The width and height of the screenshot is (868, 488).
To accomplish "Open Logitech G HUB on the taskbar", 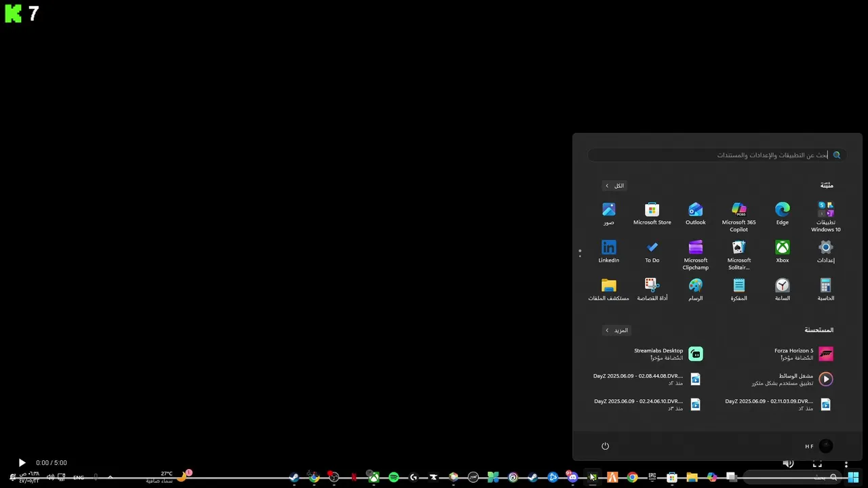I will click(x=414, y=477).
